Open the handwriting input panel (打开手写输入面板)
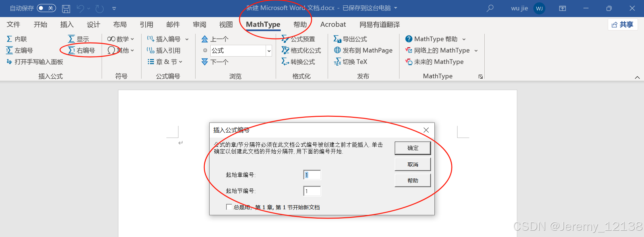The image size is (644, 237). [x=35, y=62]
